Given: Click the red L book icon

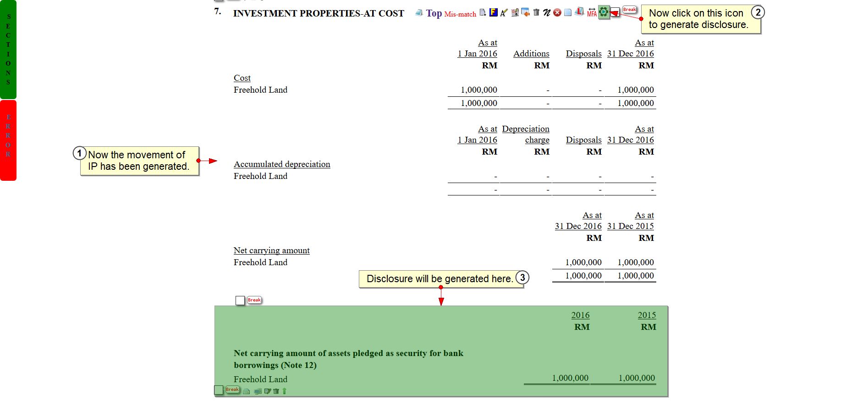Looking at the screenshot, I should (x=579, y=12).
